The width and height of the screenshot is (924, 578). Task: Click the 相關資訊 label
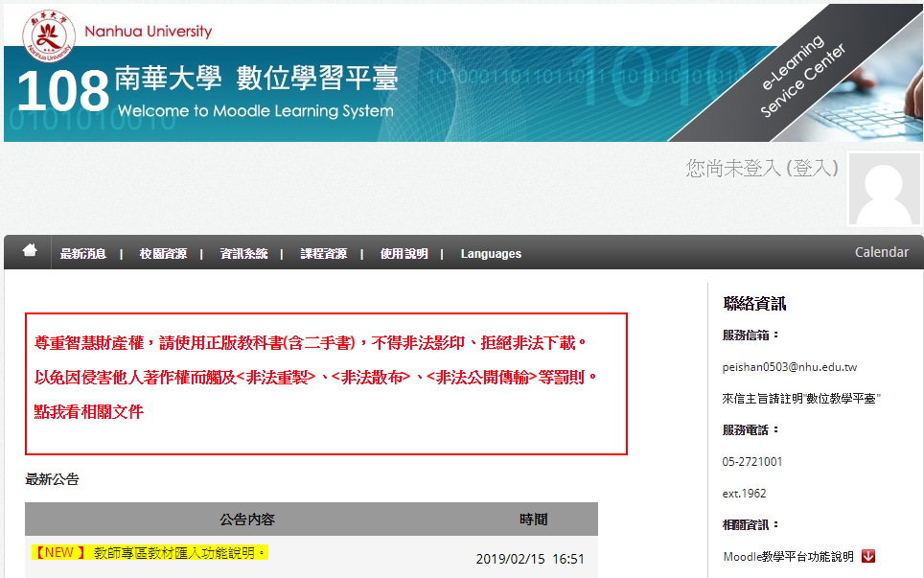tap(751, 525)
